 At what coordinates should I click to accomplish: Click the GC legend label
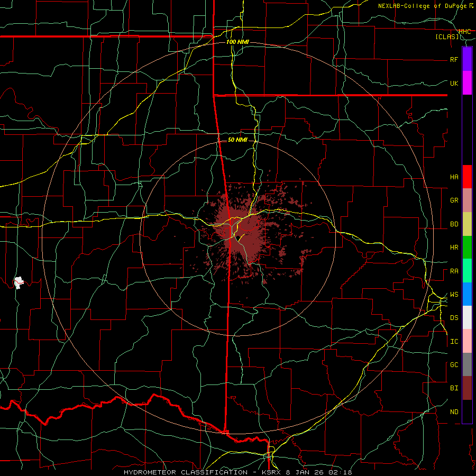coord(454,365)
